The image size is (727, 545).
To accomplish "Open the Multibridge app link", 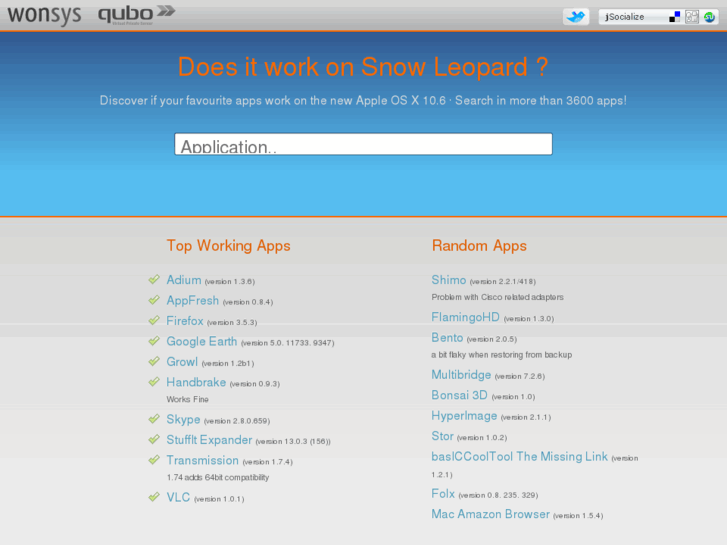I will (461, 374).
